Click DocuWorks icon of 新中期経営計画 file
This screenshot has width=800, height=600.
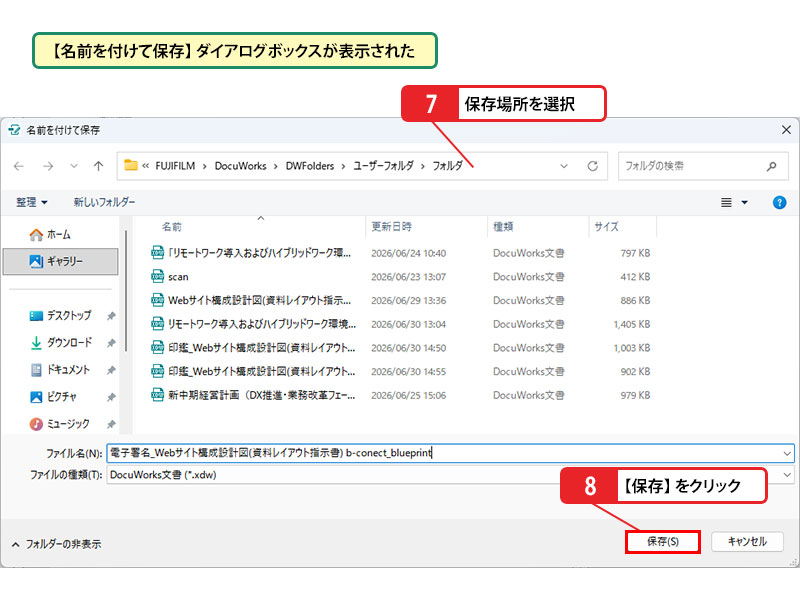(x=157, y=395)
